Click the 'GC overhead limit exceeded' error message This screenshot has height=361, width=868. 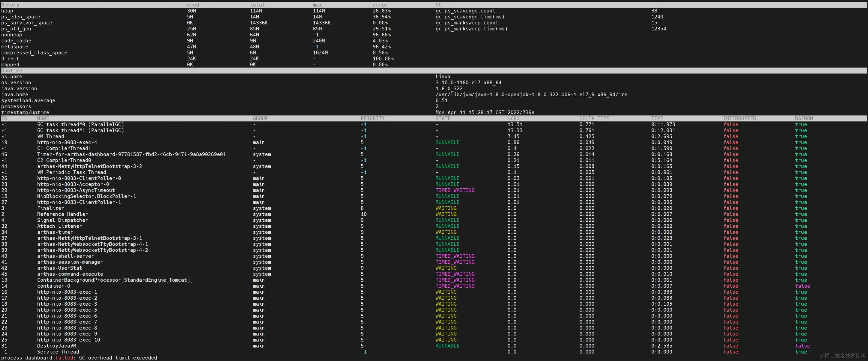coord(118,358)
